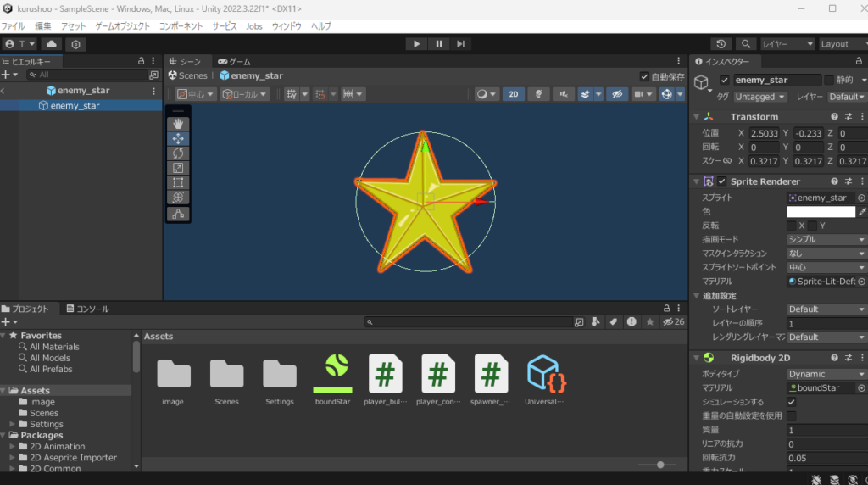This screenshot has height=485, width=868.
Task: Open sprite object picker circle
Action: point(861,198)
